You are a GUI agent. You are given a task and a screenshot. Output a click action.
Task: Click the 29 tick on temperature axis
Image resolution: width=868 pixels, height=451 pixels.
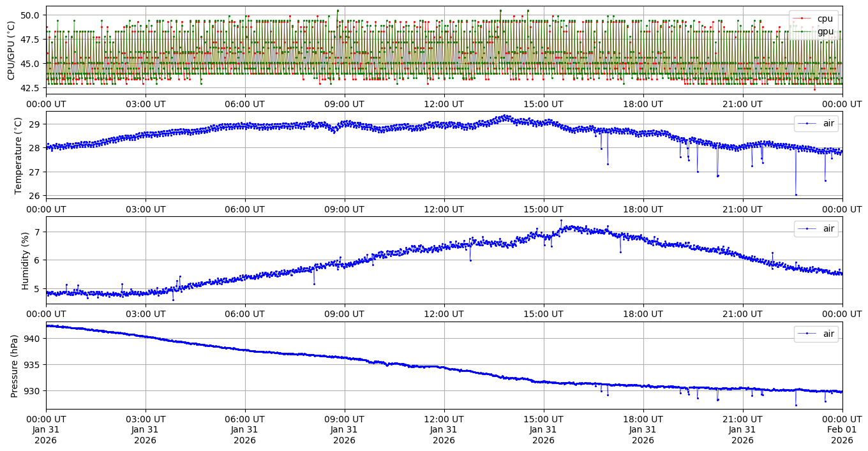pyautogui.click(x=36, y=124)
